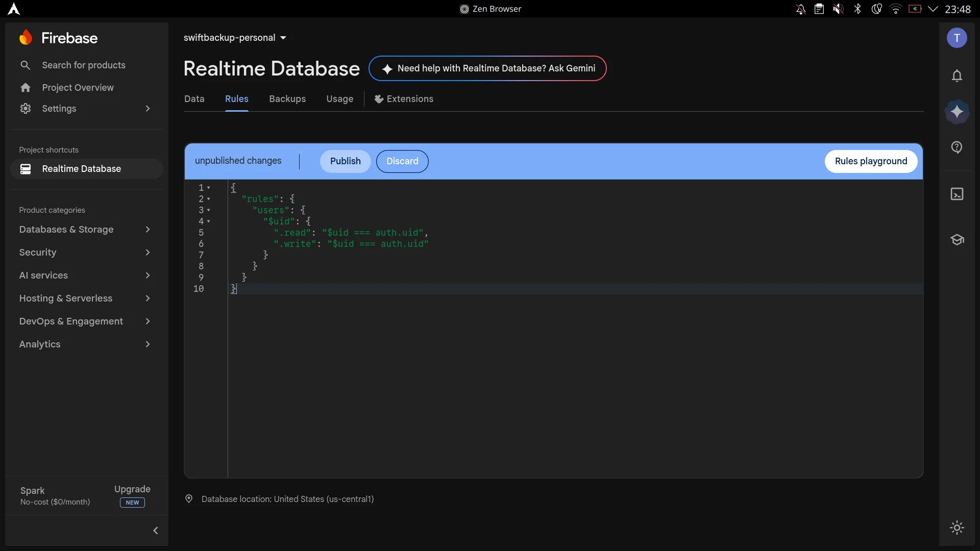
Task: Click the Wi-Fi tray icon
Action: [896, 9]
